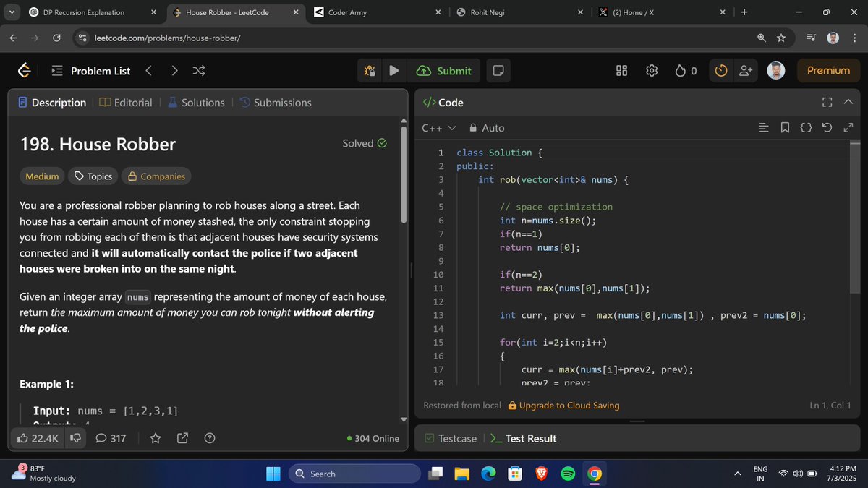868x488 pixels.
Task: Show the locked Companies tag
Action: pos(157,176)
